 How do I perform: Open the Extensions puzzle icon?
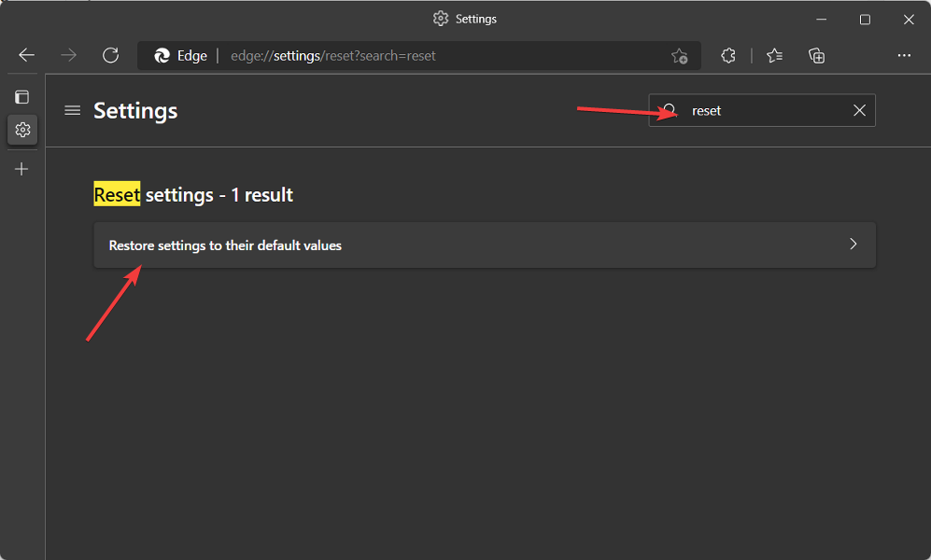(728, 56)
